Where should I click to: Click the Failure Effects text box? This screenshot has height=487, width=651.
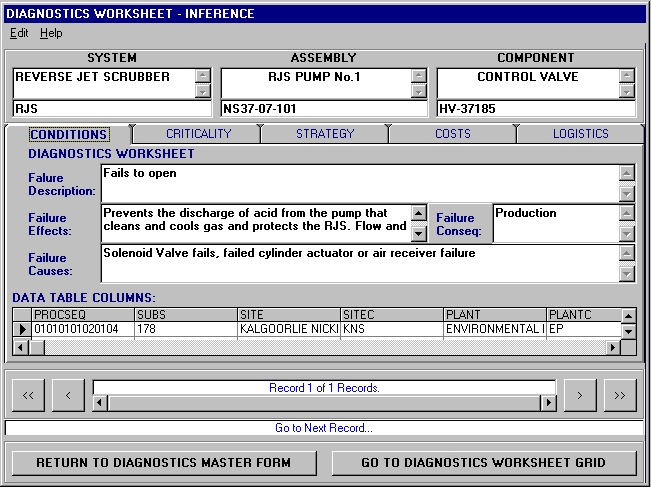[257, 224]
